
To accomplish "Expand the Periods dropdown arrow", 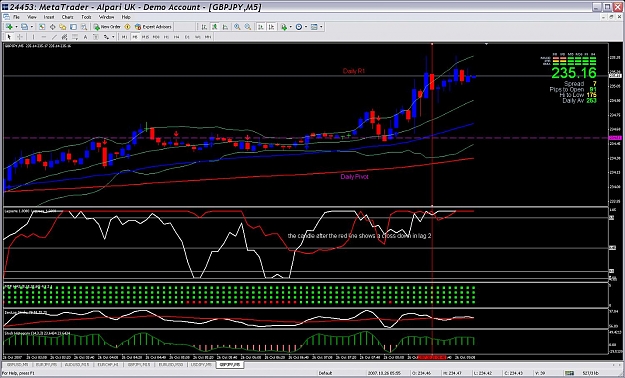I will click(x=306, y=27).
